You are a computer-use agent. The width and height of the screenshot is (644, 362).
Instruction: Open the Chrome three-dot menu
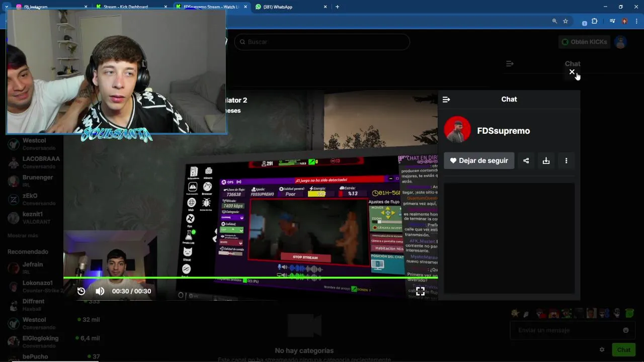click(636, 21)
